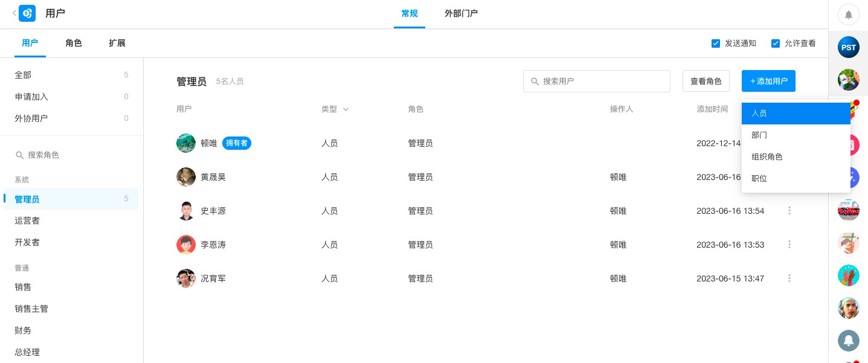Switch to the 外部门户 tab
Image resolution: width=868 pixels, height=363 pixels.
(461, 13)
